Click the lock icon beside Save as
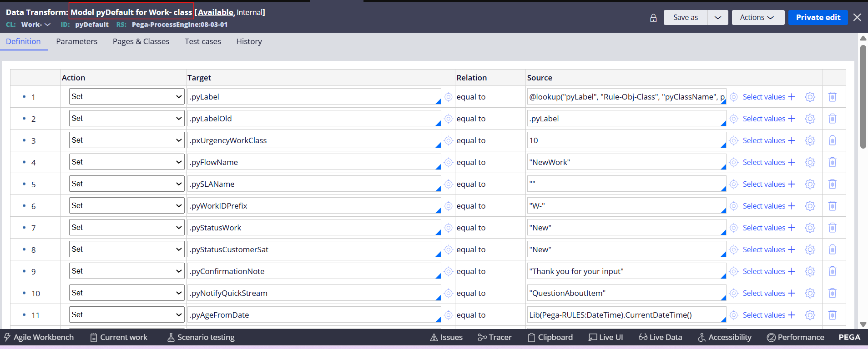 [x=653, y=18]
